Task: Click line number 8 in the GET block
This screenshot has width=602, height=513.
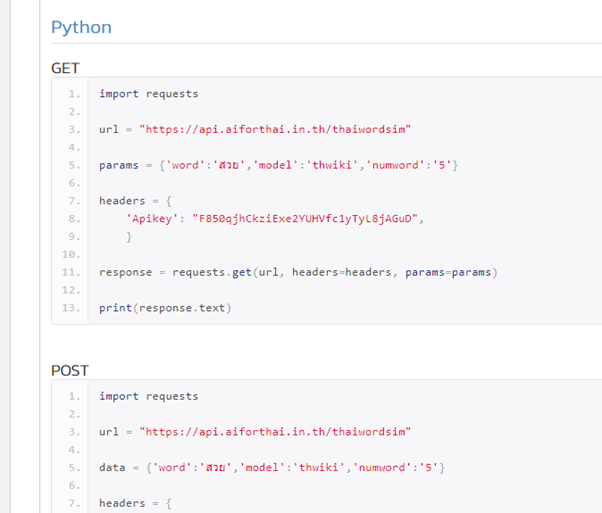Action: pyautogui.click(x=74, y=219)
